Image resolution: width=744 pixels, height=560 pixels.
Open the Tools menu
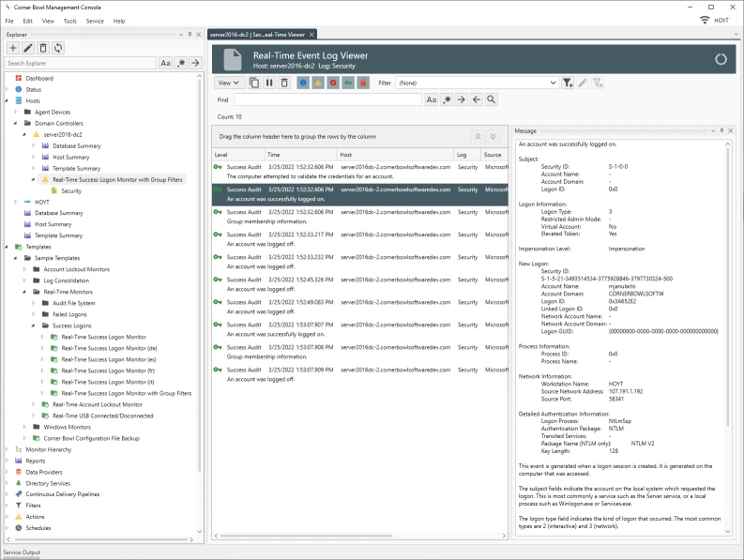tap(69, 21)
